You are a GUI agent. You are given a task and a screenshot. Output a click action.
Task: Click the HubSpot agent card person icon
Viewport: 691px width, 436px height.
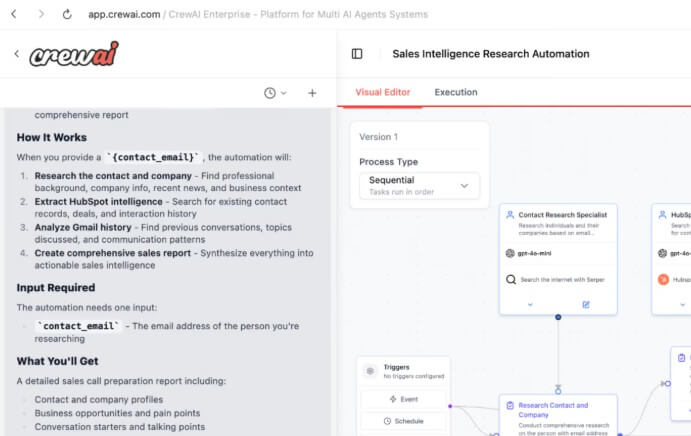(x=662, y=215)
